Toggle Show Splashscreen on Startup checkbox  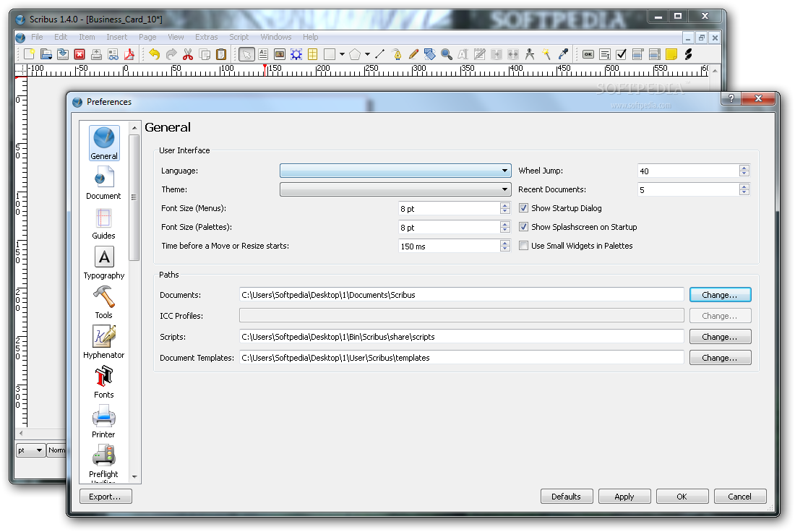coord(524,227)
